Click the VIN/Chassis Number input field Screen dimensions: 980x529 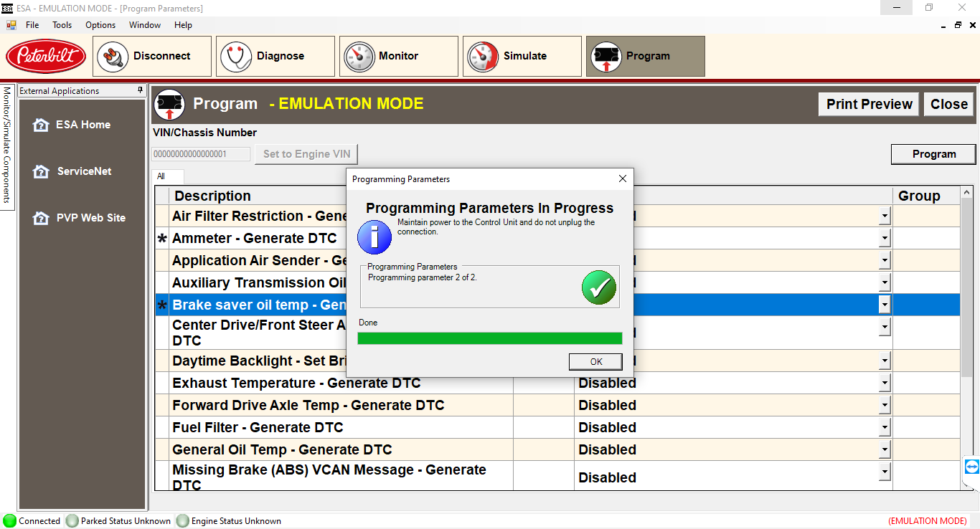(201, 154)
